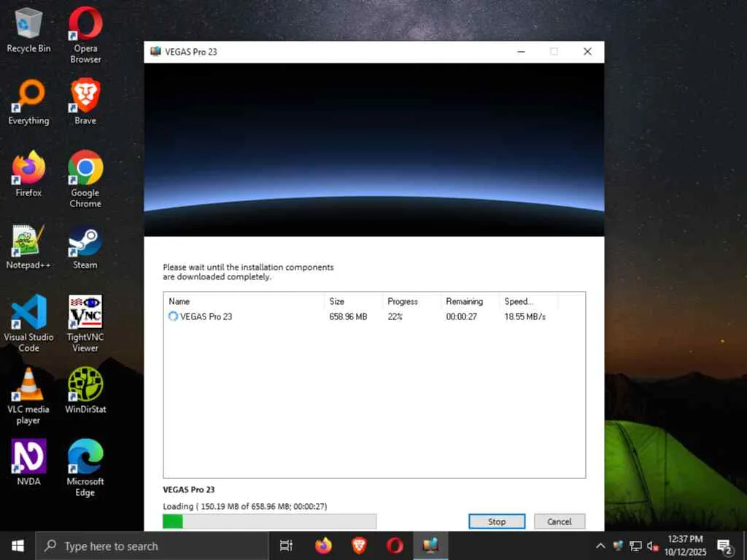Click the Remaining column header
747x560 pixels.
click(x=471, y=301)
